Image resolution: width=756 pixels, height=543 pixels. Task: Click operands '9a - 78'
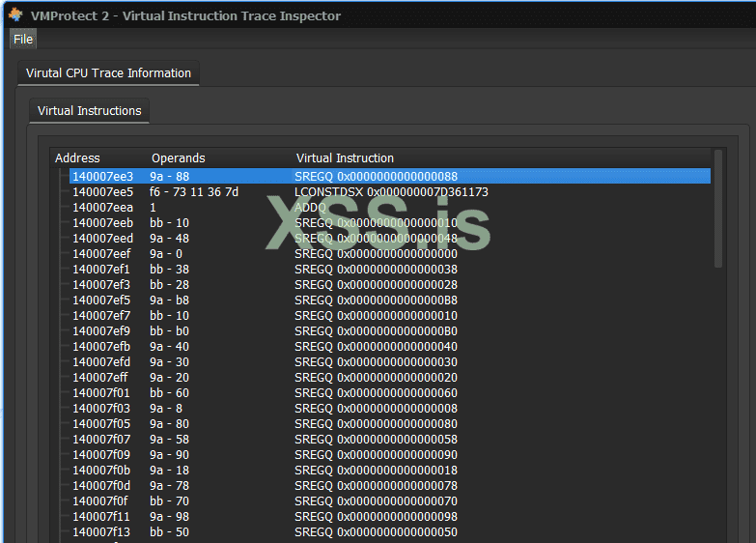point(169,485)
